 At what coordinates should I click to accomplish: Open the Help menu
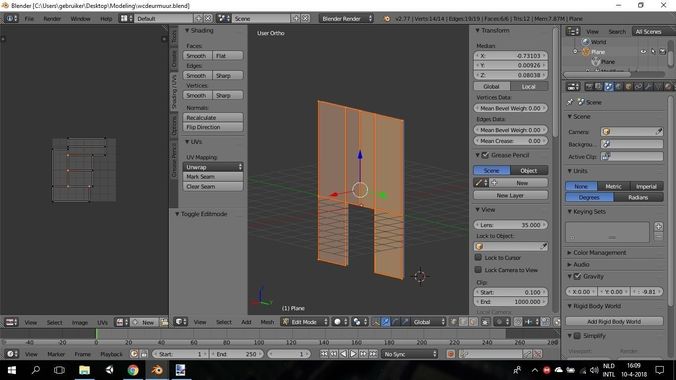click(x=106, y=19)
